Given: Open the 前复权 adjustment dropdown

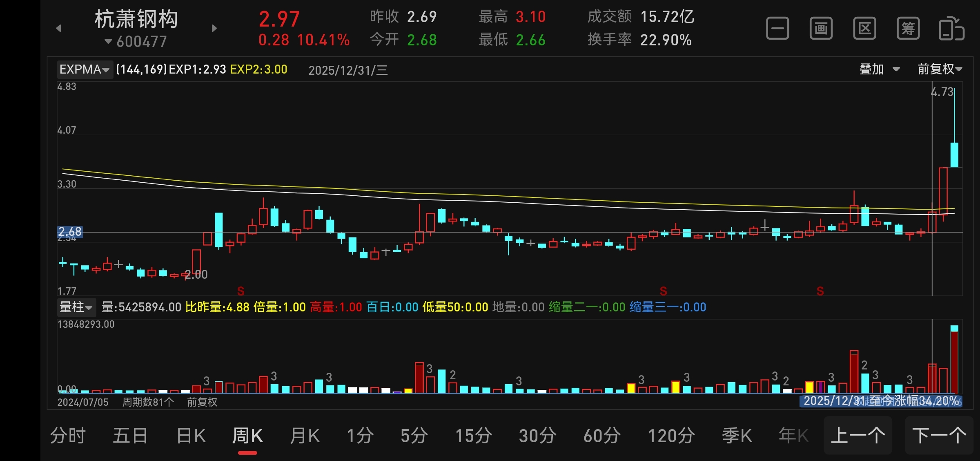Looking at the screenshot, I should point(940,69).
